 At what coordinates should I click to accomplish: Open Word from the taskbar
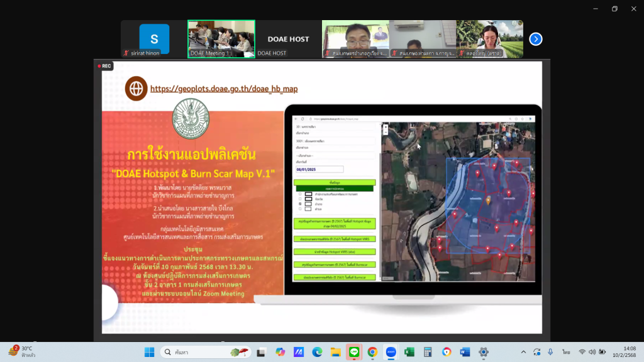(x=465, y=352)
